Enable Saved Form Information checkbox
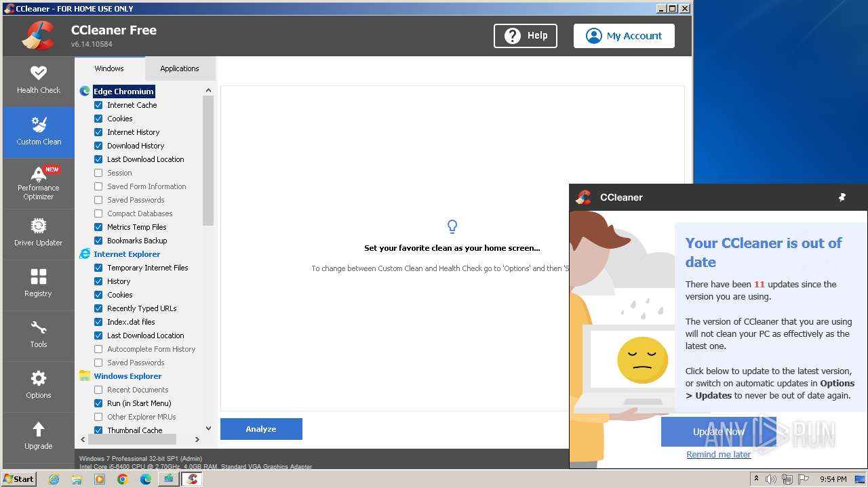This screenshot has width=868, height=488. click(x=98, y=186)
